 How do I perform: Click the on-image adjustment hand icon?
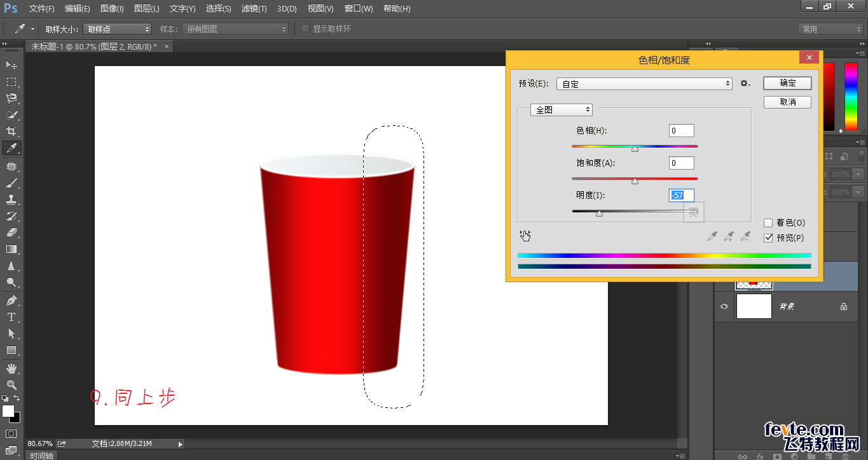[x=525, y=236]
